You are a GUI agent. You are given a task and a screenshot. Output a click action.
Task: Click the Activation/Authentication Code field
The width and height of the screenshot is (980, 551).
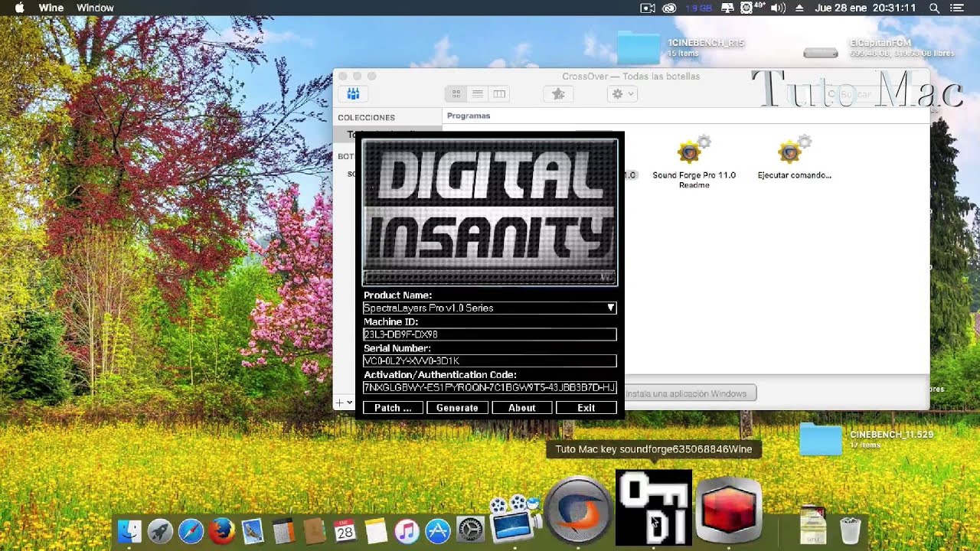tap(490, 387)
